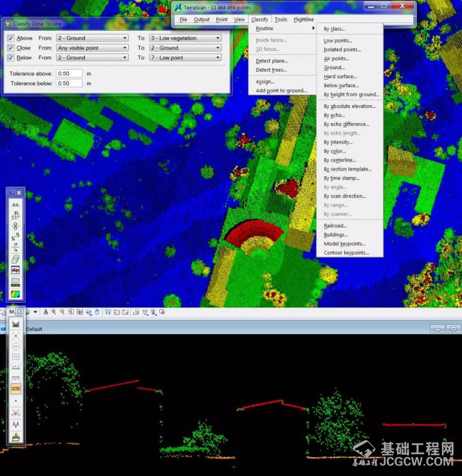Uncheck the Above checkbox

pyautogui.click(x=11, y=38)
